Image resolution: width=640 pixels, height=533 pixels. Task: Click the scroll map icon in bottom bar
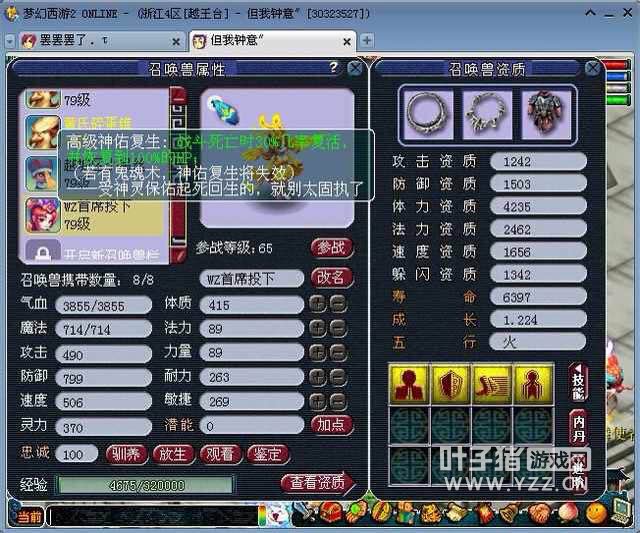[x=457, y=512]
